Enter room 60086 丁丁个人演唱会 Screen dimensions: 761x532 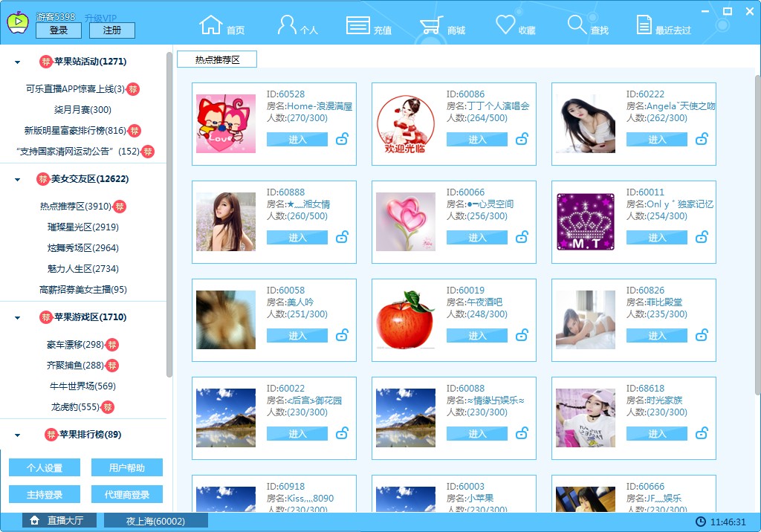pos(476,139)
